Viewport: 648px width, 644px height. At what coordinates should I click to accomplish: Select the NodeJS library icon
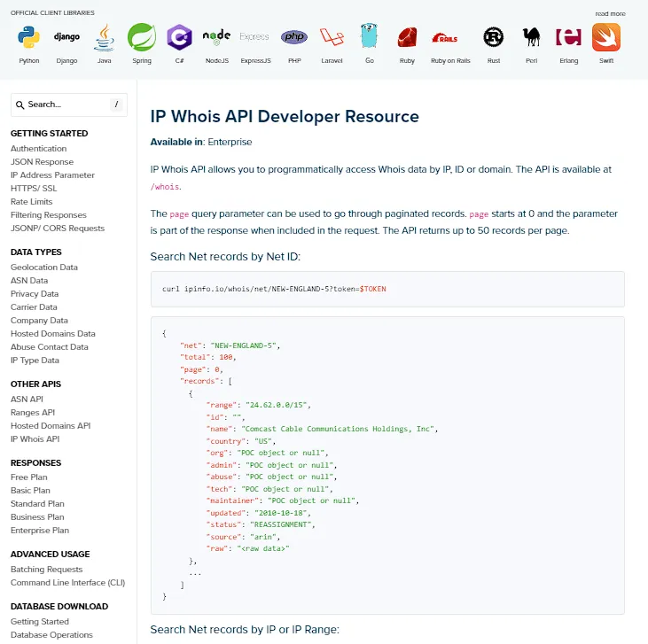pyautogui.click(x=216, y=37)
